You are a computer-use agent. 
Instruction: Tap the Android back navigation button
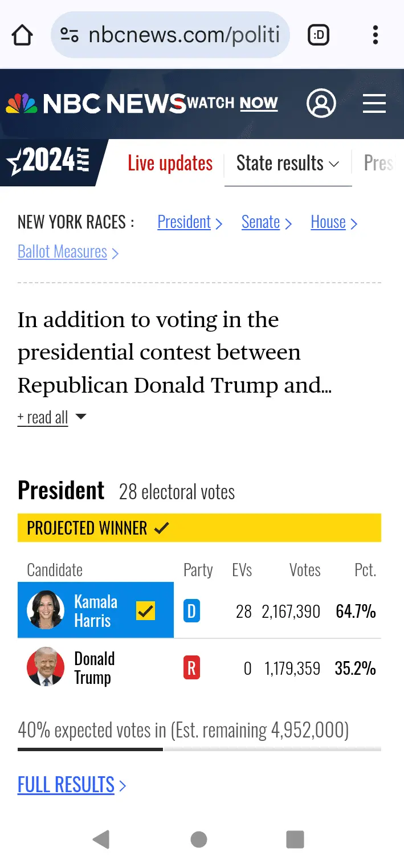[101, 839]
